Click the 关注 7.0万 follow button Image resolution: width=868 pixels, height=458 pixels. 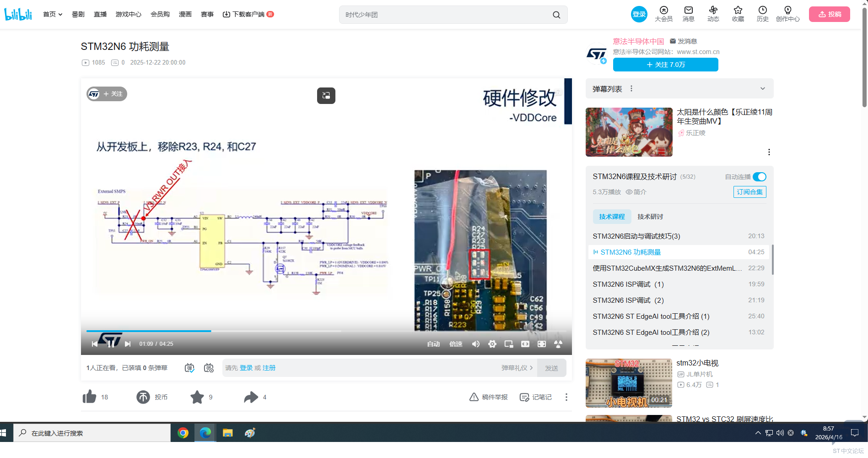665,65
